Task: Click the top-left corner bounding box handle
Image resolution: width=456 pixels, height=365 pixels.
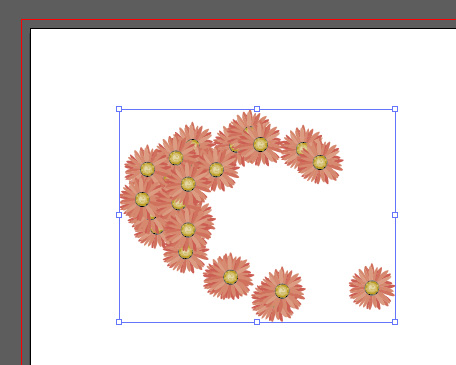Action: (119, 109)
